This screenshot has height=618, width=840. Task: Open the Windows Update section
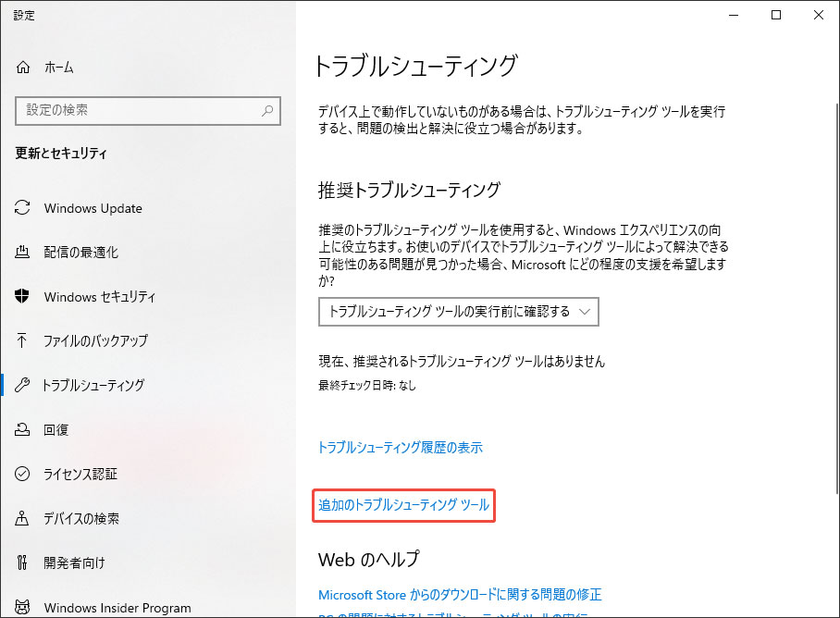tap(93, 208)
